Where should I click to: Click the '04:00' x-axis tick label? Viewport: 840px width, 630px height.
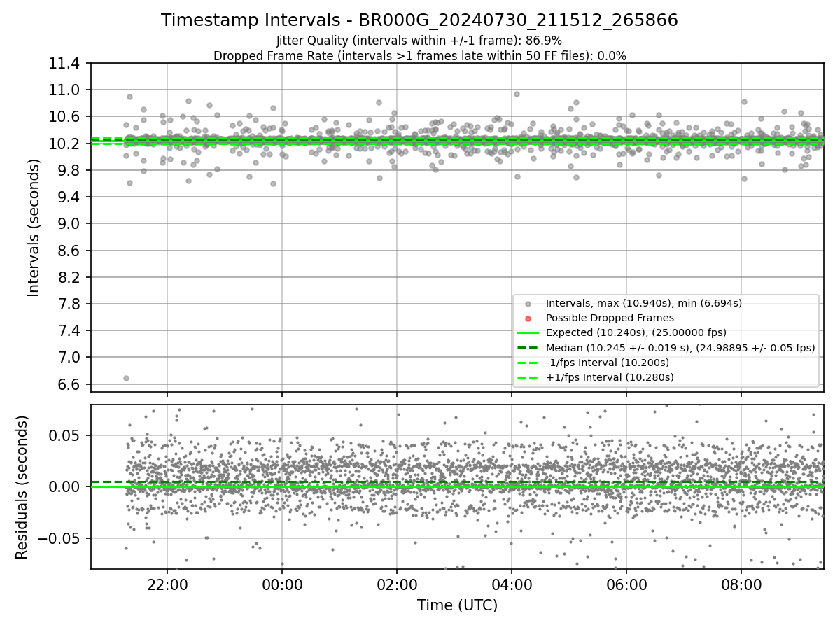click(512, 584)
